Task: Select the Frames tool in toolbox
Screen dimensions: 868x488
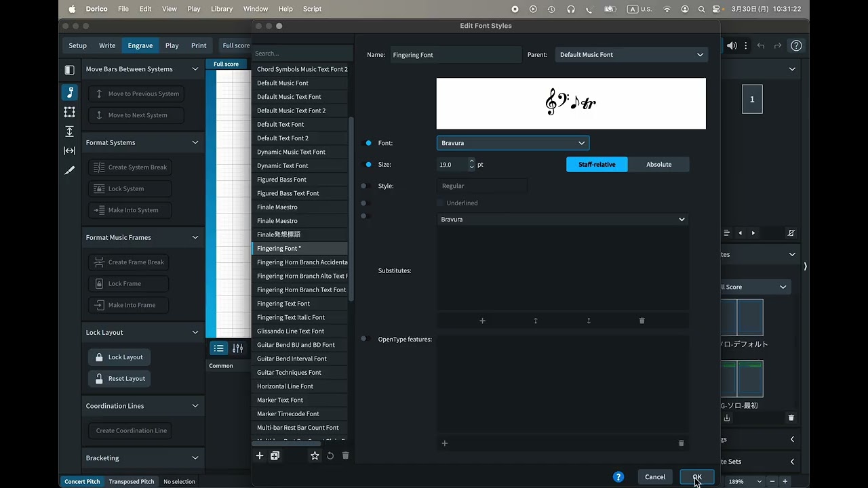Action: pos(69,112)
